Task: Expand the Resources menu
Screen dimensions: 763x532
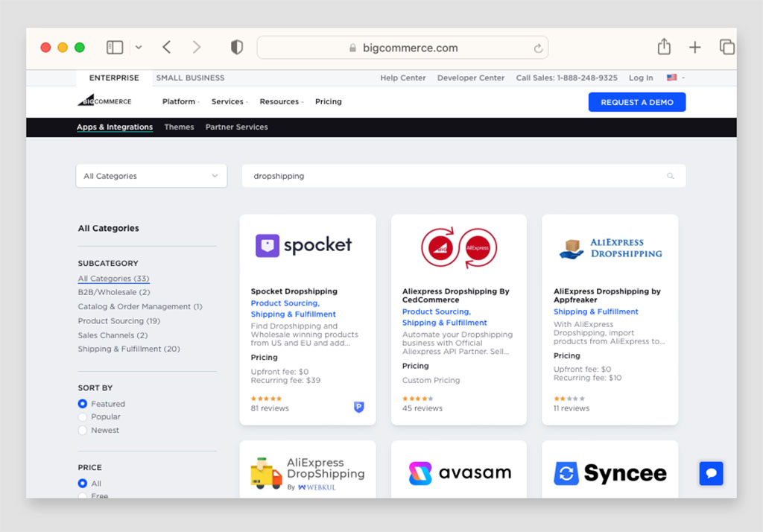Action: tap(281, 102)
